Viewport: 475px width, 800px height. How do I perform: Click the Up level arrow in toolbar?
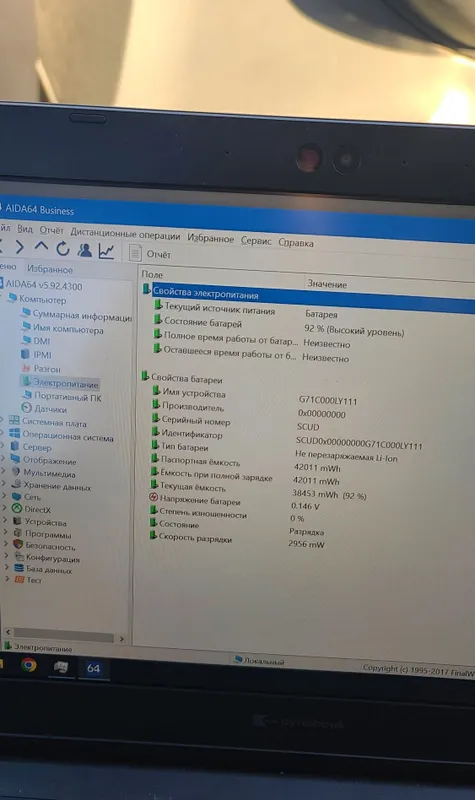(x=41, y=247)
